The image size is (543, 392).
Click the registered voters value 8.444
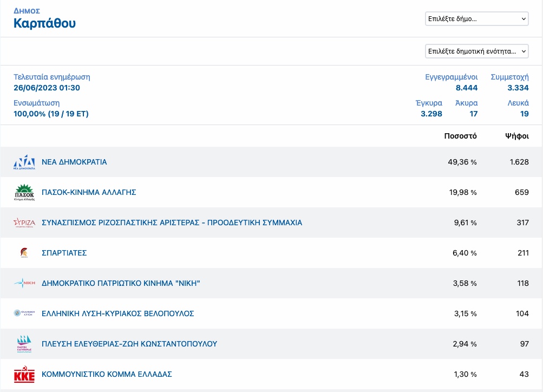click(x=467, y=88)
